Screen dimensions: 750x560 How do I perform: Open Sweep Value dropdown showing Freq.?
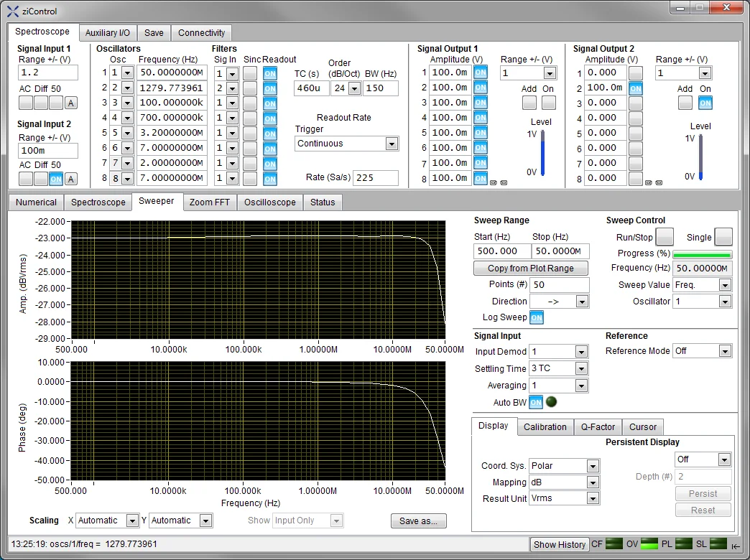point(725,285)
